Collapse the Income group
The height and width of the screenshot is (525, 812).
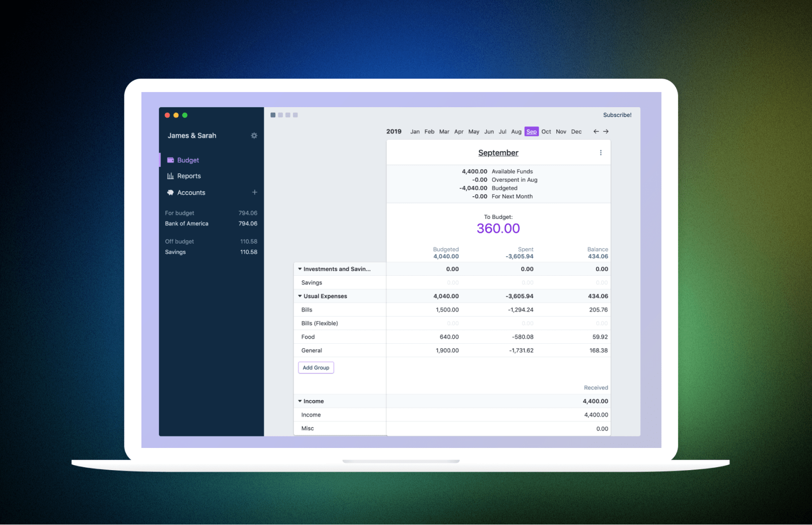tap(300, 401)
